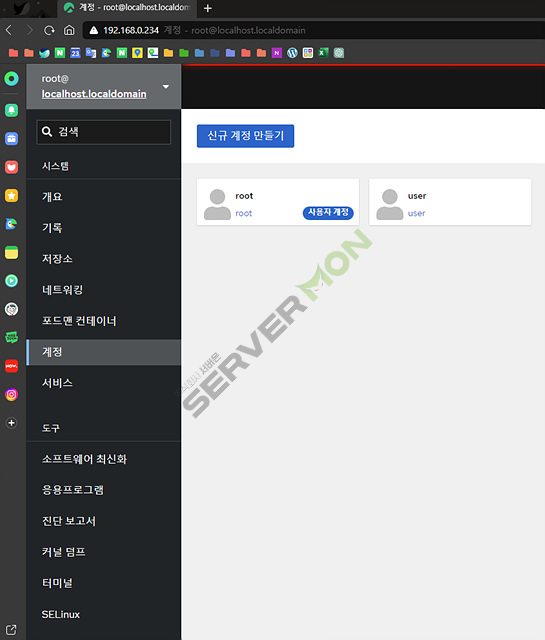Open the calendar 23 bookmark icon
The width and height of the screenshot is (545, 640).
click(75, 53)
